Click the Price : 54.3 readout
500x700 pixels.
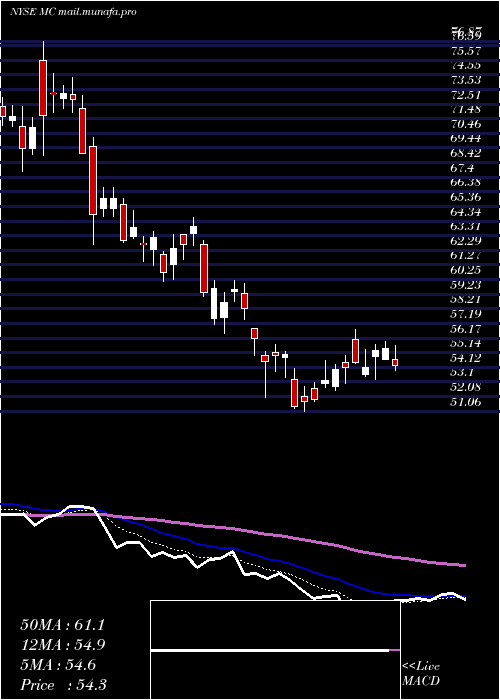63,685
